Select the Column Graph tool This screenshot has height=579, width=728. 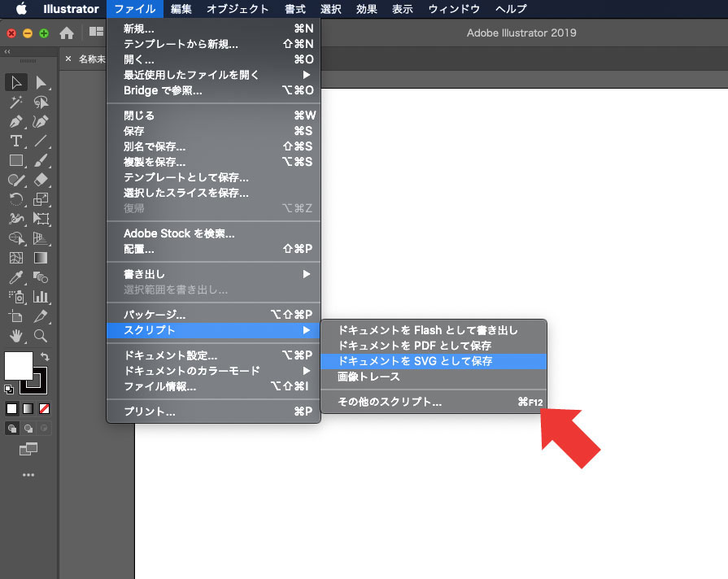pos(41,297)
